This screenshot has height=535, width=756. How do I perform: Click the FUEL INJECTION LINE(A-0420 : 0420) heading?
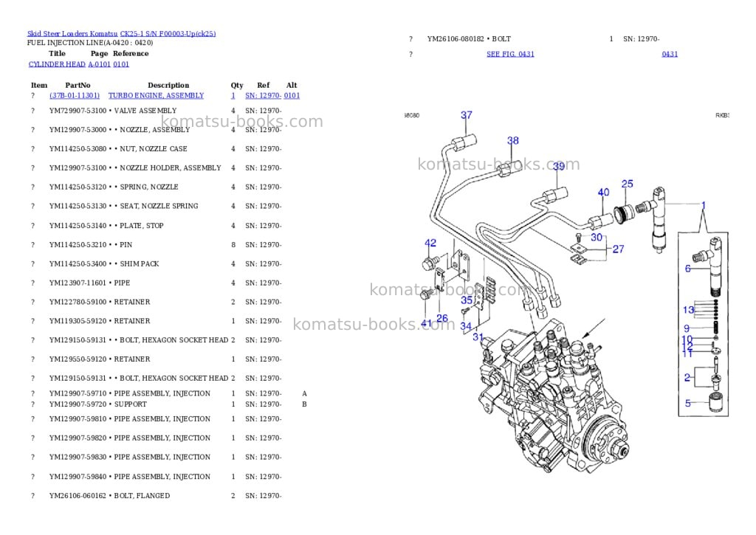90,43
